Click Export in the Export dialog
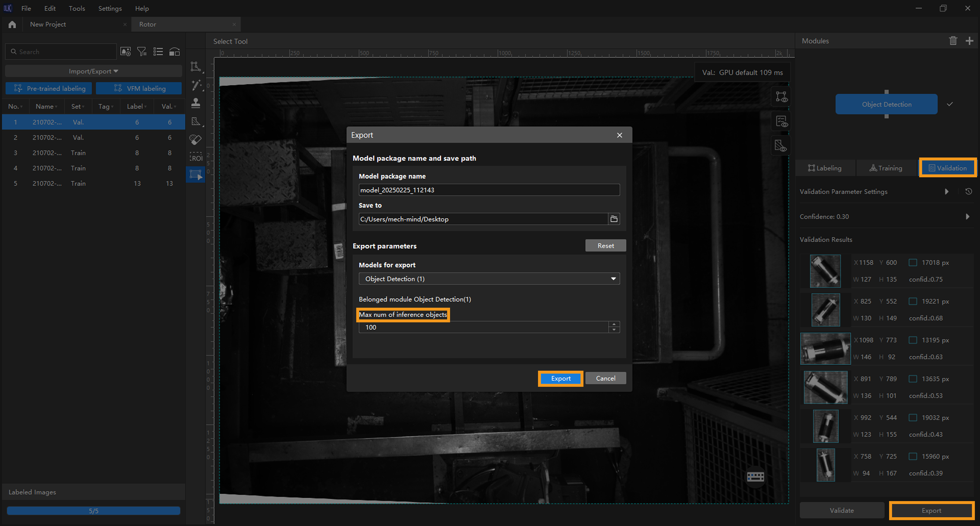The height and width of the screenshot is (526, 980). click(560, 378)
